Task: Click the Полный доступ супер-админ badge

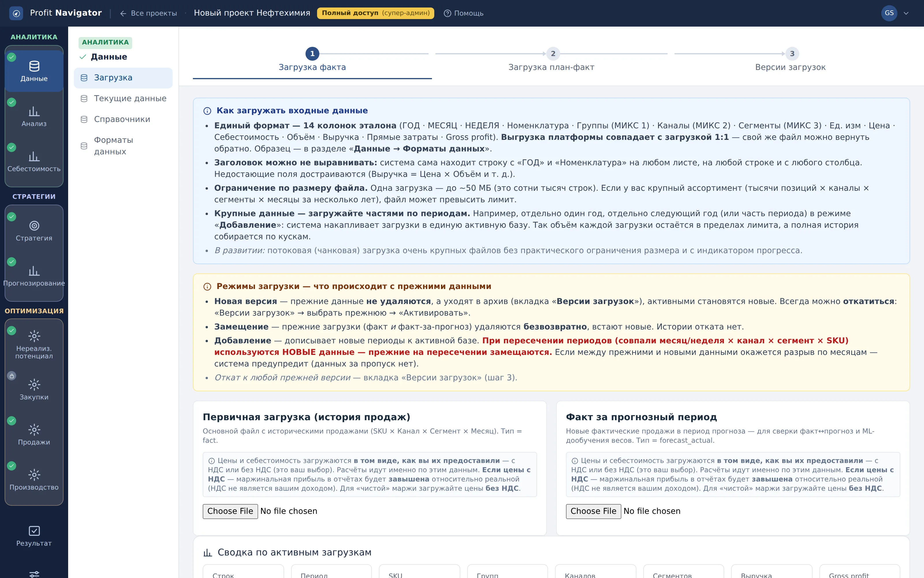Action: point(375,13)
